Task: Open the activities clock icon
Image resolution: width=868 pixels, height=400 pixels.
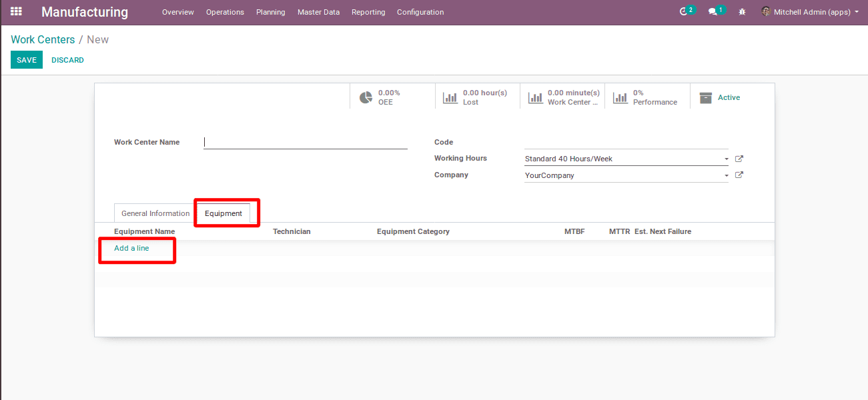Action: click(x=683, y=12)
